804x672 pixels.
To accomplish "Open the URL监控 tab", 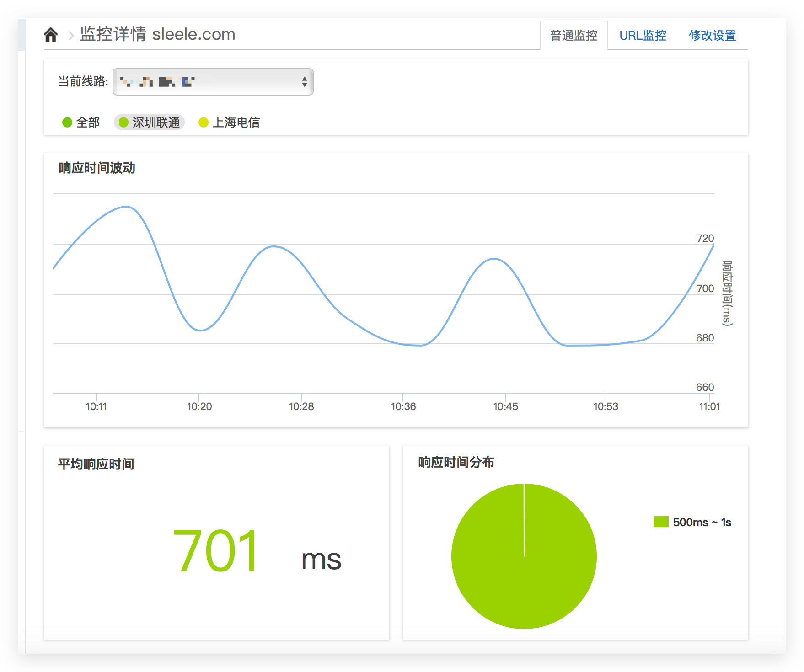I will [643, 36].
